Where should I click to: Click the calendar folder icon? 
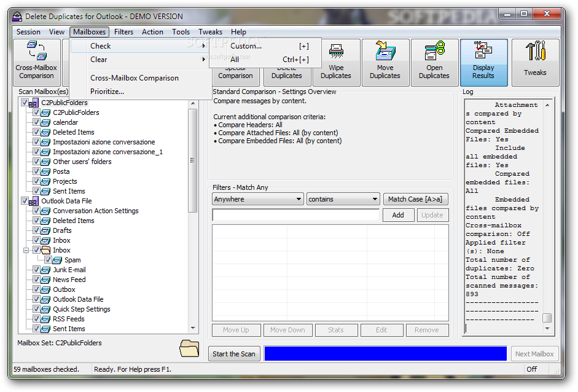[45, 122]
